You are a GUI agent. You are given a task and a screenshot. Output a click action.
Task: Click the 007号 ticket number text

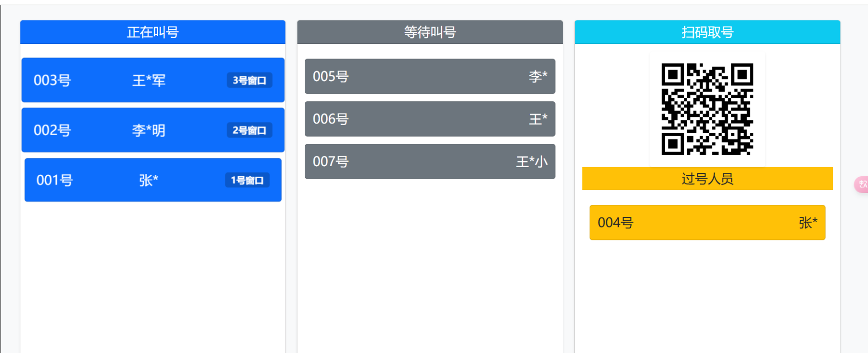331,161
